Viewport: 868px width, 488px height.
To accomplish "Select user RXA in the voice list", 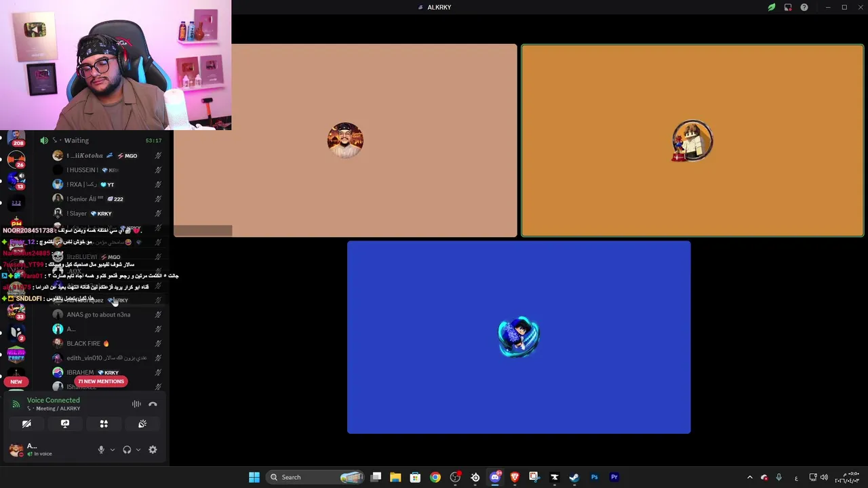I will tap(106, 184).
